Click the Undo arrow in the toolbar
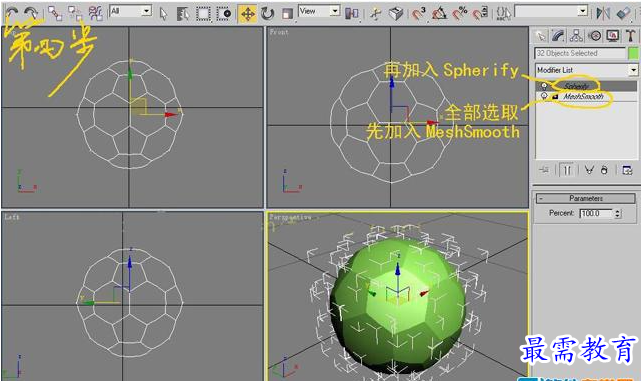This screenshot has height=381, width=644. click(11, 13)
